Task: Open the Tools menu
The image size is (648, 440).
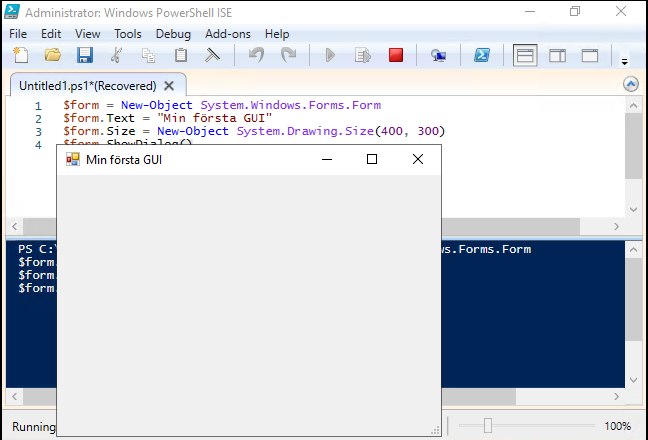Action: click(128, 34)
